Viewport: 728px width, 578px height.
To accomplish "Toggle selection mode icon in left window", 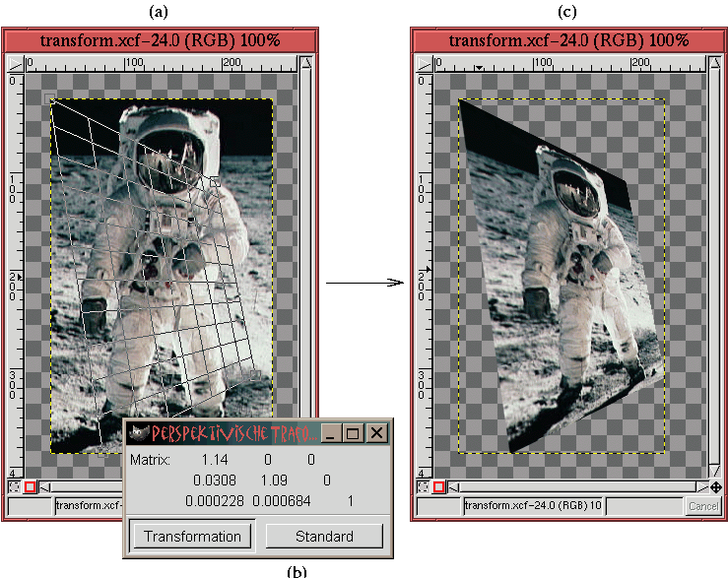I will [x=15, y=486].
